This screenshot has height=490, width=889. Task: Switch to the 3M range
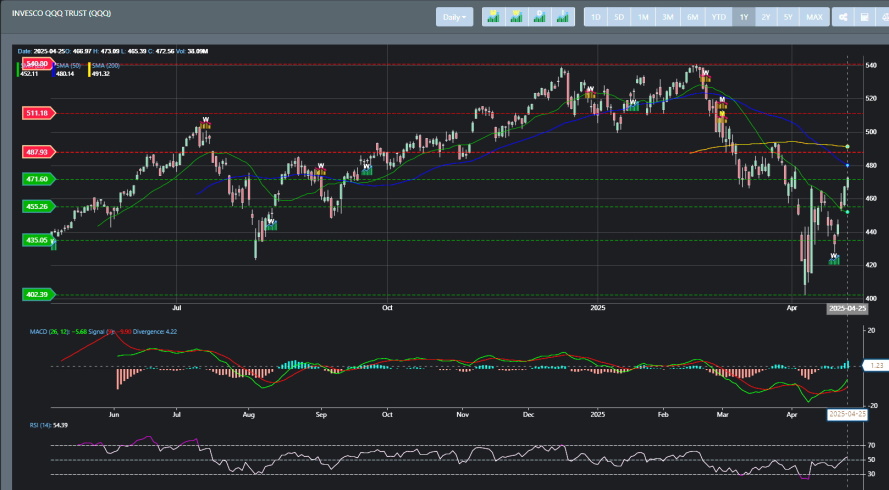668,17
